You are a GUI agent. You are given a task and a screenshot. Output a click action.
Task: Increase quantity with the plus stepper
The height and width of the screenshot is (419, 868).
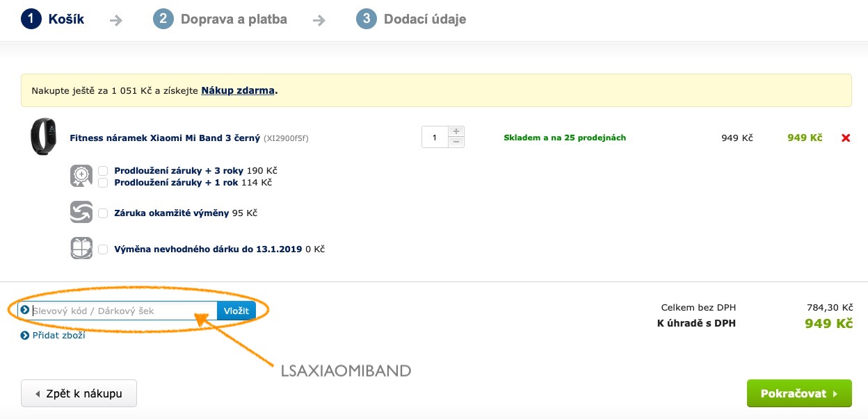point(456,131)
